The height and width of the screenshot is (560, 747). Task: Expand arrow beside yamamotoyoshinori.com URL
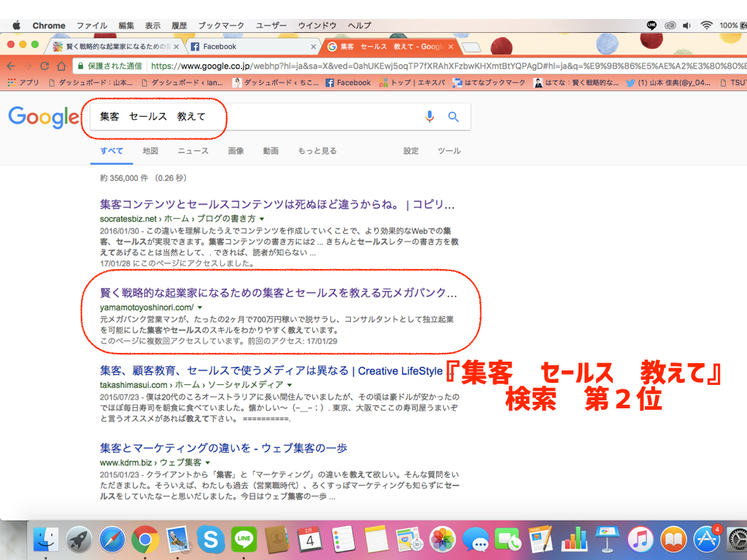click(200, 308)
